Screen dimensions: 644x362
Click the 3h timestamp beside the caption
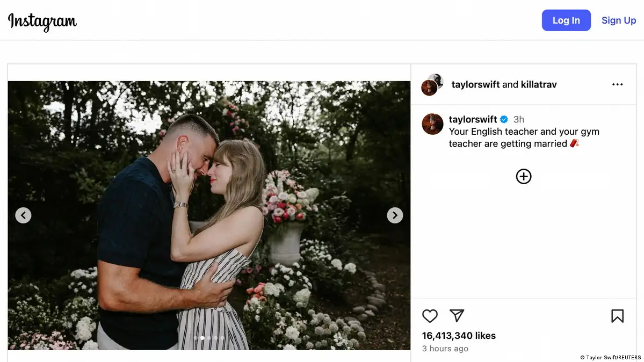519,119
